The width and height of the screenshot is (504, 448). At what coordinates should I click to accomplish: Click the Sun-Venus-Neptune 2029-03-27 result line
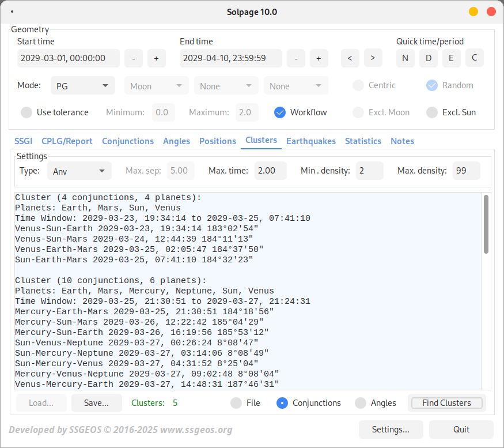pos(137,342)
